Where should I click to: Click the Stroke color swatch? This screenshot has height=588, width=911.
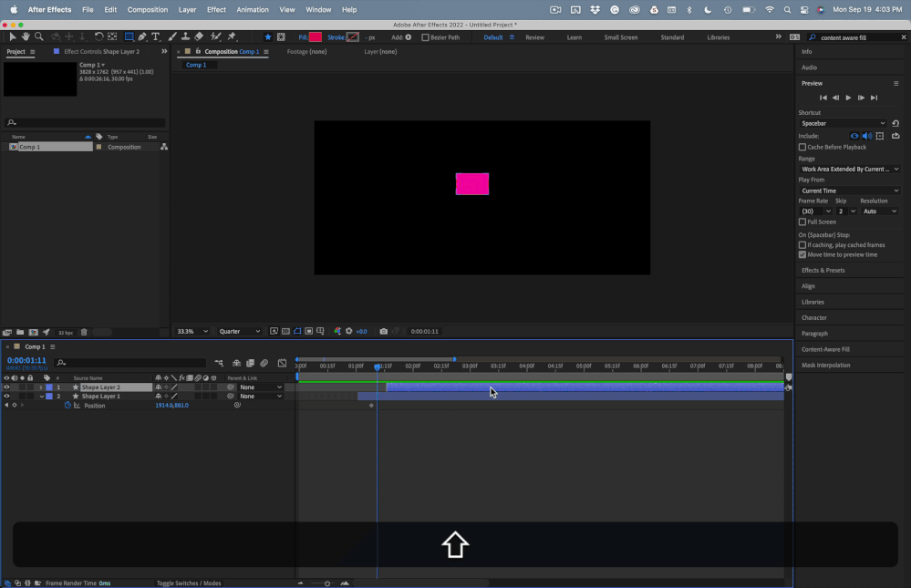[353, 37]
